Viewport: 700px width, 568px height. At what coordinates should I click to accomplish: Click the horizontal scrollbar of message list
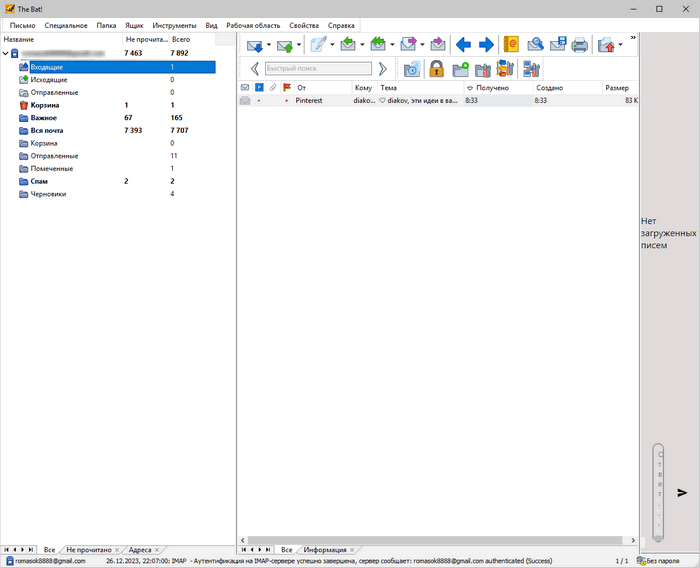tap(434, 540)
